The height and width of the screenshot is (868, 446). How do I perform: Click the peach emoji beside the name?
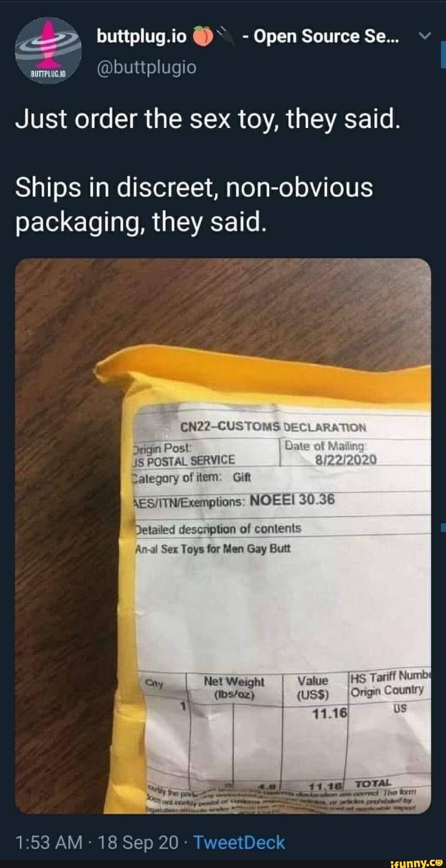pyautogui.click(x=202, y=37)
